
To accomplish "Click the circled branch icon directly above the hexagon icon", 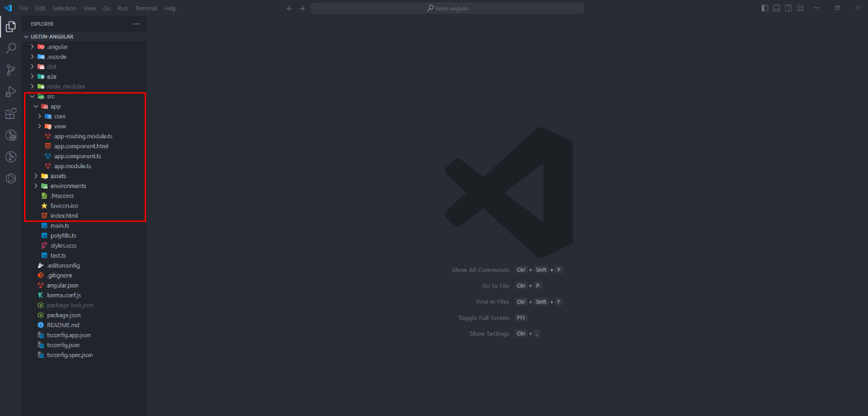I will (11, 157).
